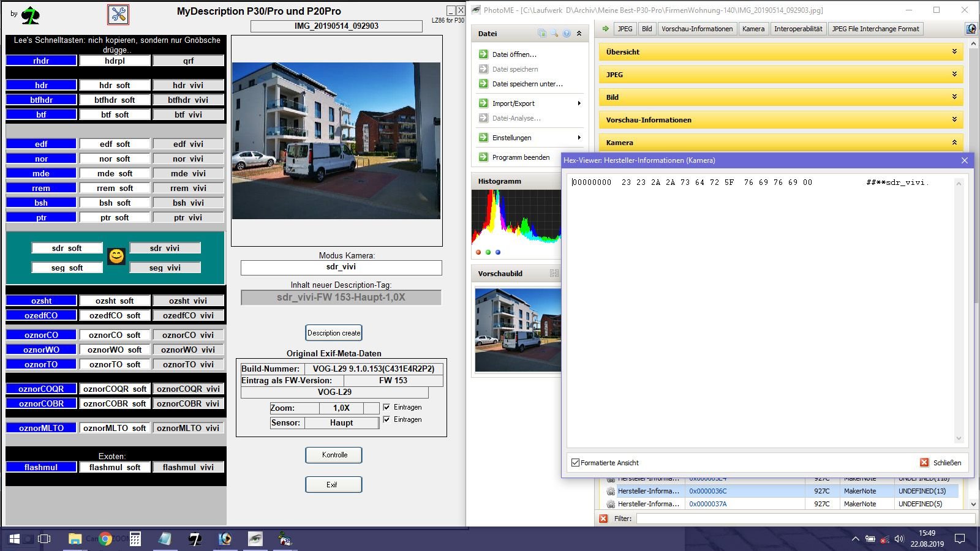Click the help icon in the Datei panel header

tap(567, 34)
